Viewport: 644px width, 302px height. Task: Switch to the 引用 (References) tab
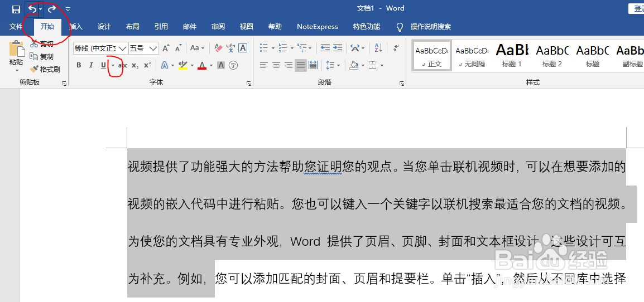161,27
